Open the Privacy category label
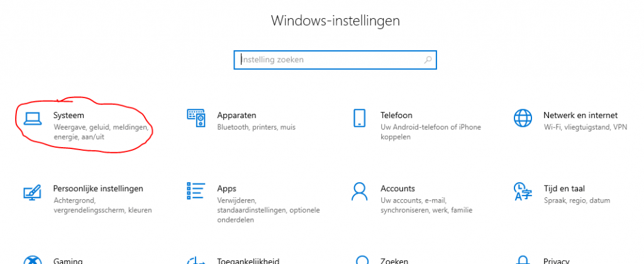 click(556, 261)
